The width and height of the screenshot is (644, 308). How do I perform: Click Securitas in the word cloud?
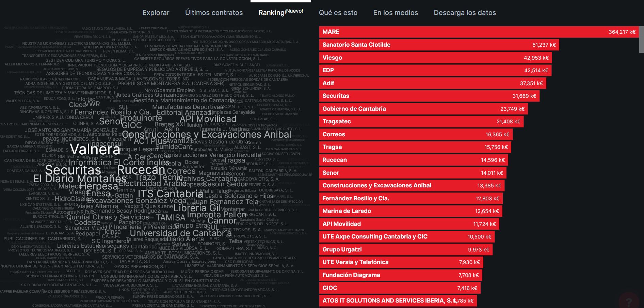tap(73, 170)
